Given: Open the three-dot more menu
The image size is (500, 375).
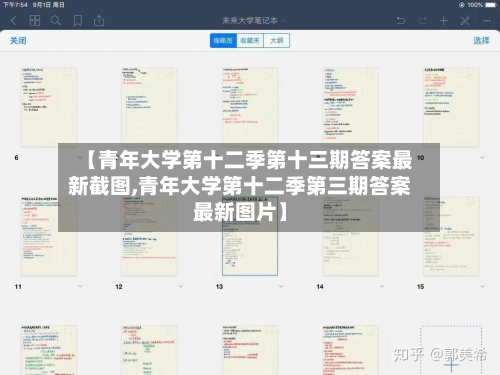Looking at the screenshot, I should (x=487, y=21).
